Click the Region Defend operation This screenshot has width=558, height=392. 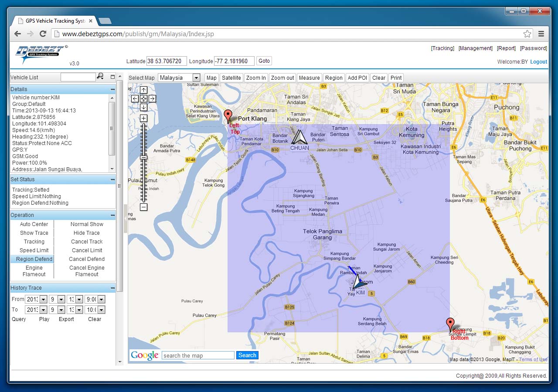[x=34, y=259]
